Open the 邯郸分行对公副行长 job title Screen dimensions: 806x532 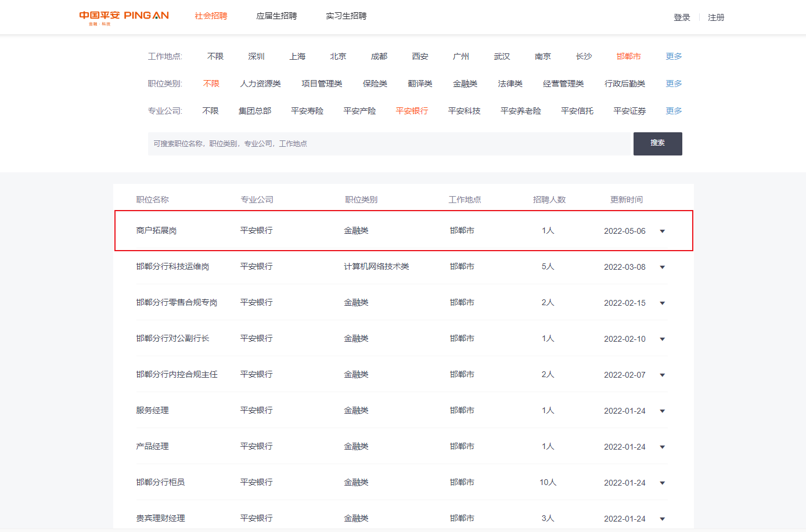click(172, 338)
